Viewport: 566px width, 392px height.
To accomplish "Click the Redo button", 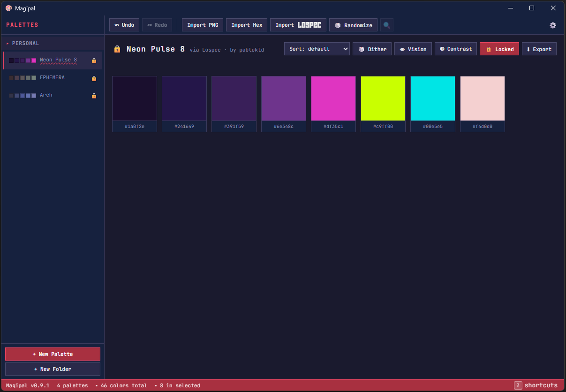I will coord(157,25).
